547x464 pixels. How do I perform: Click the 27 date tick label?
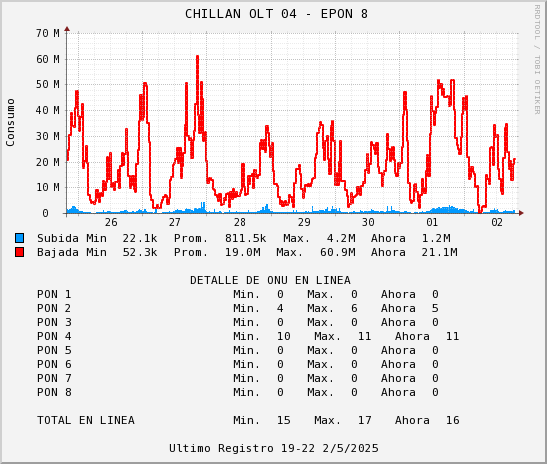pyautogui.click(x=175, y=222)
